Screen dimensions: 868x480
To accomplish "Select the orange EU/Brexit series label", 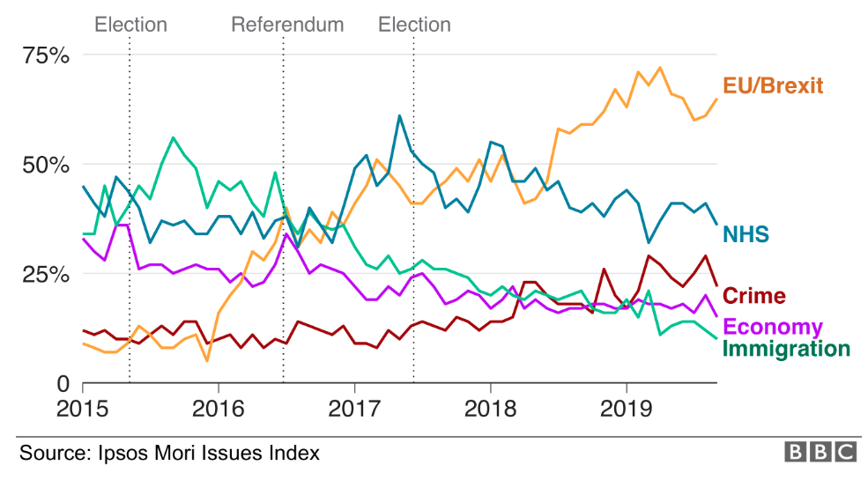I will (773, 85).
